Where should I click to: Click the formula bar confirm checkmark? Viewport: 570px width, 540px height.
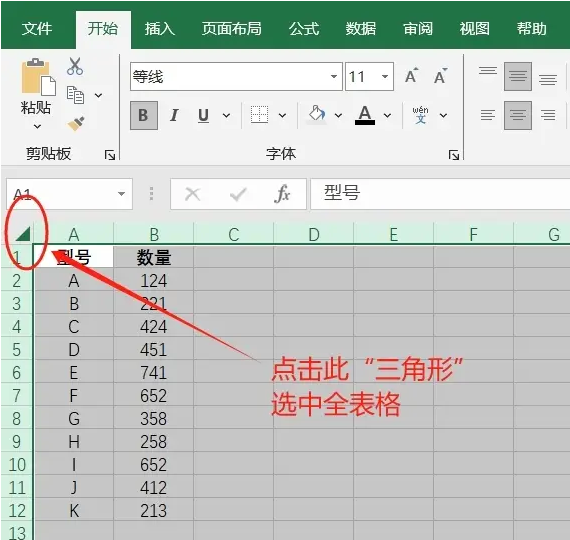tap(238, 194)
